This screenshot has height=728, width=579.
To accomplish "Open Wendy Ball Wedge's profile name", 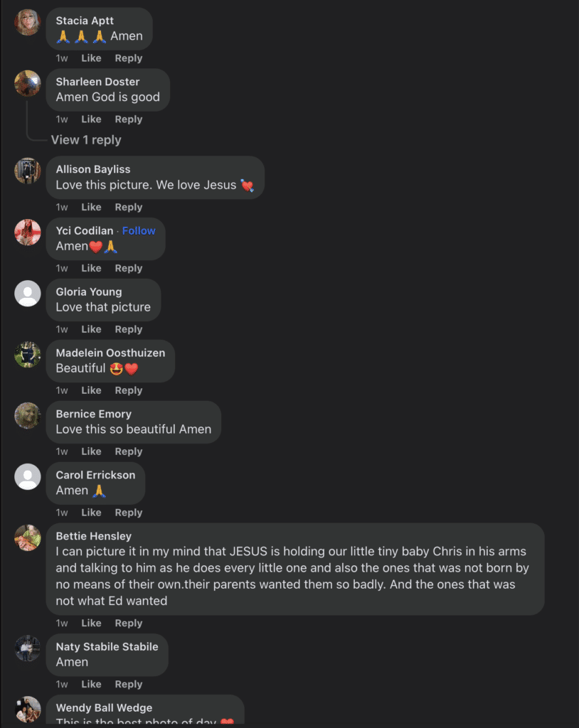I will 104,707.
